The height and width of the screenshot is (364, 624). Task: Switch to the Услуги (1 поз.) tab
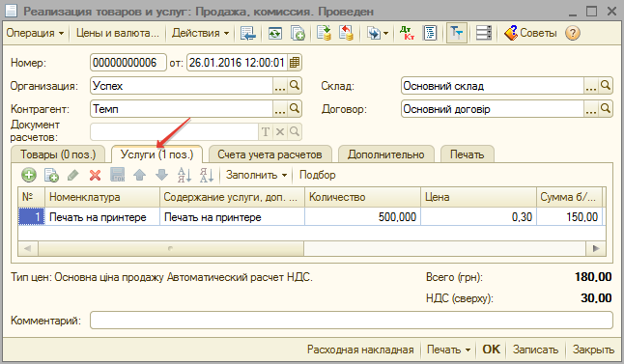(x=156, y=154)
